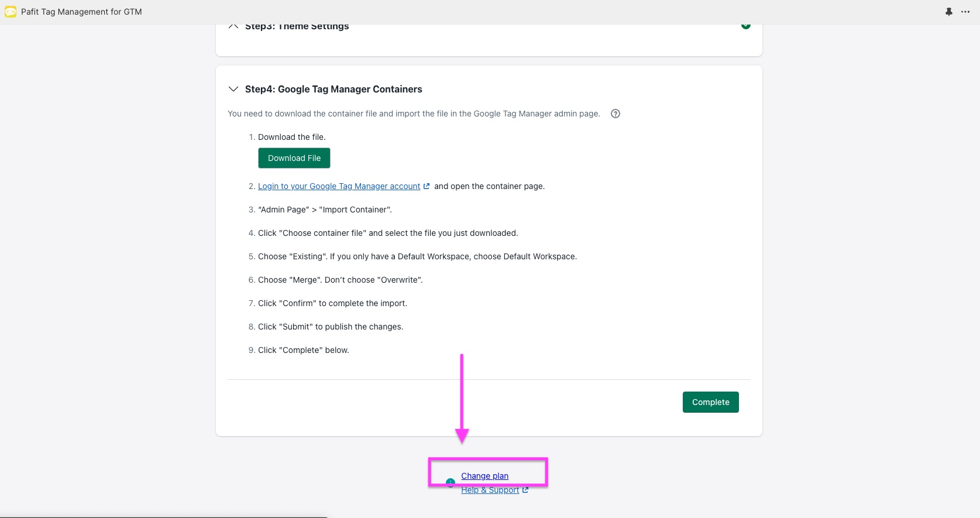Viewport: 980px width, 518px height.
Task: Open Login to your Google Tag Manager account link
Action: coord(339,186)
